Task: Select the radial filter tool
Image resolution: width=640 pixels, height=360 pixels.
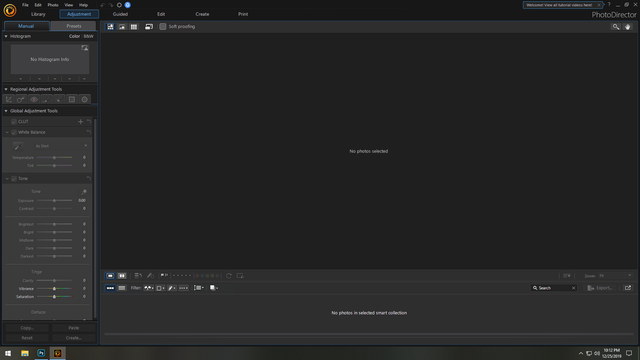Action: (84, 100)
